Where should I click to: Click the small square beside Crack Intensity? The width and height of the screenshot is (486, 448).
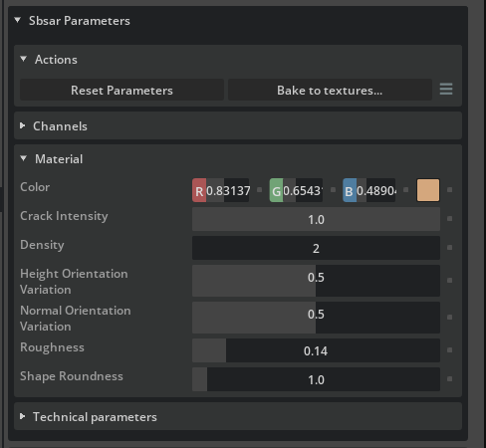click(x=449, y=219)
